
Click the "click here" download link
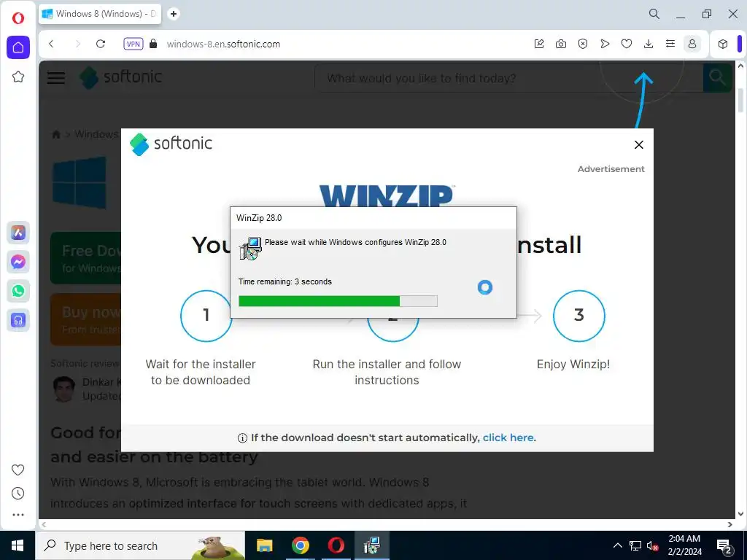[508, 437]
